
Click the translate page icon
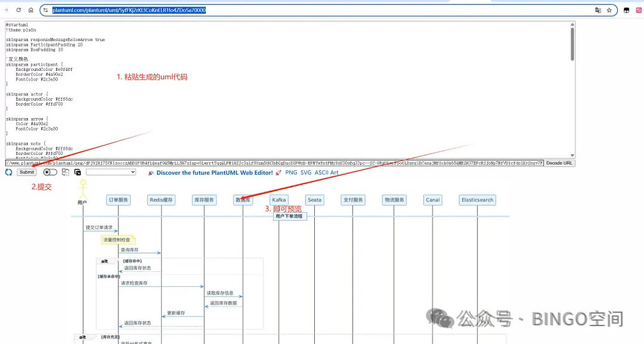point(598,10)
